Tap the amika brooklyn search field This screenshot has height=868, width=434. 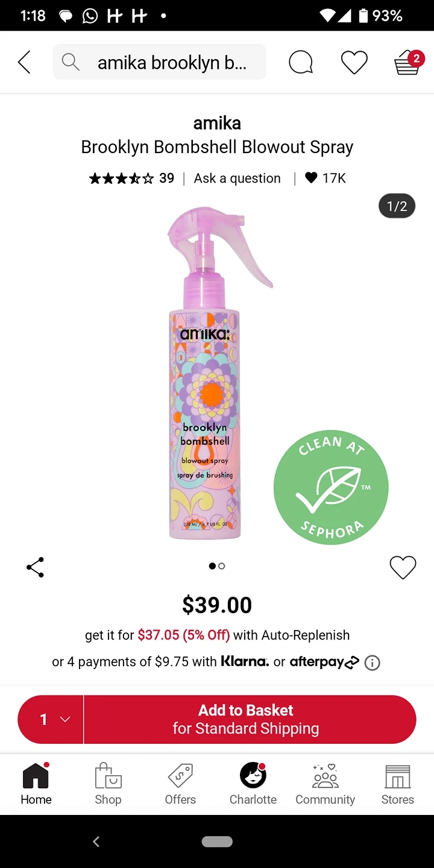159,61
